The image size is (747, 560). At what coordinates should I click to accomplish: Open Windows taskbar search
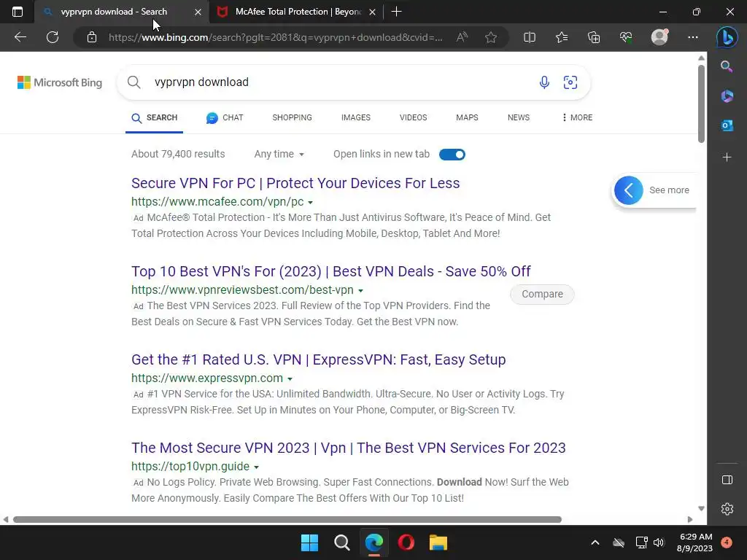coord(341,542)
